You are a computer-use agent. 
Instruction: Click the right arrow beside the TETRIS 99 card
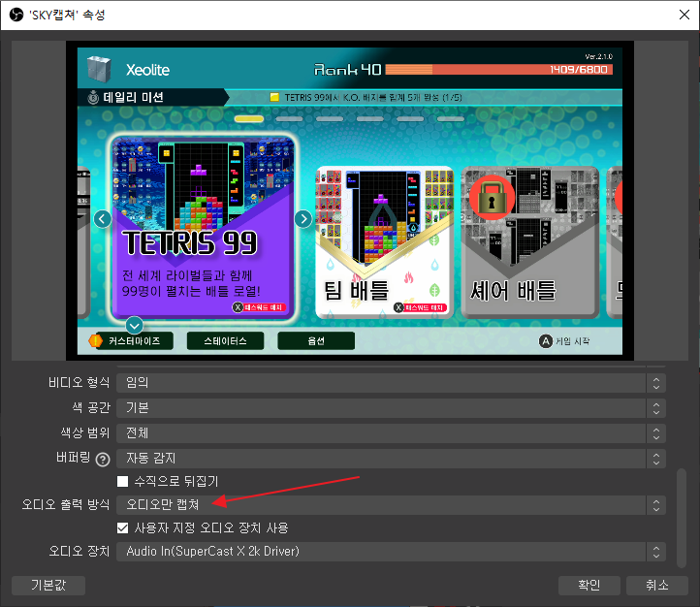pos(303,219)
